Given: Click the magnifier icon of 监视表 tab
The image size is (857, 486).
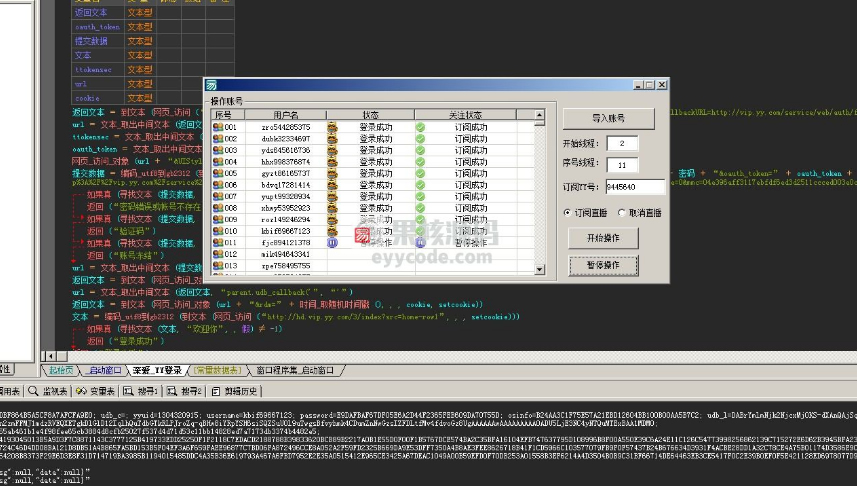Looking at the screenshot, I should pyautogui.click(x=33, y=391).
